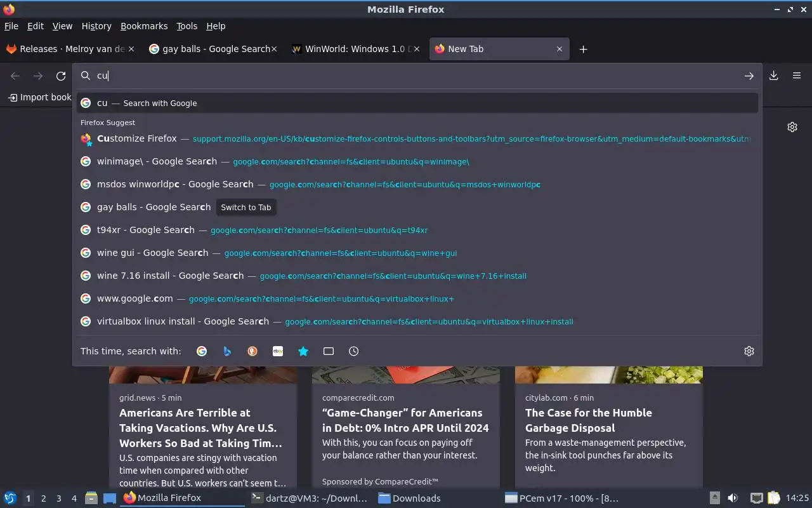Select workspace 1 in taskbar

(28, 498)
